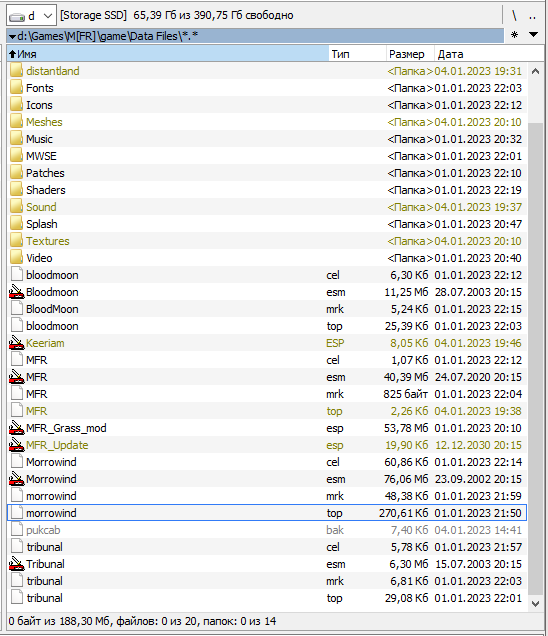Click size value 825 байт
Screen dimensions: 548x636
pos(406,394)
